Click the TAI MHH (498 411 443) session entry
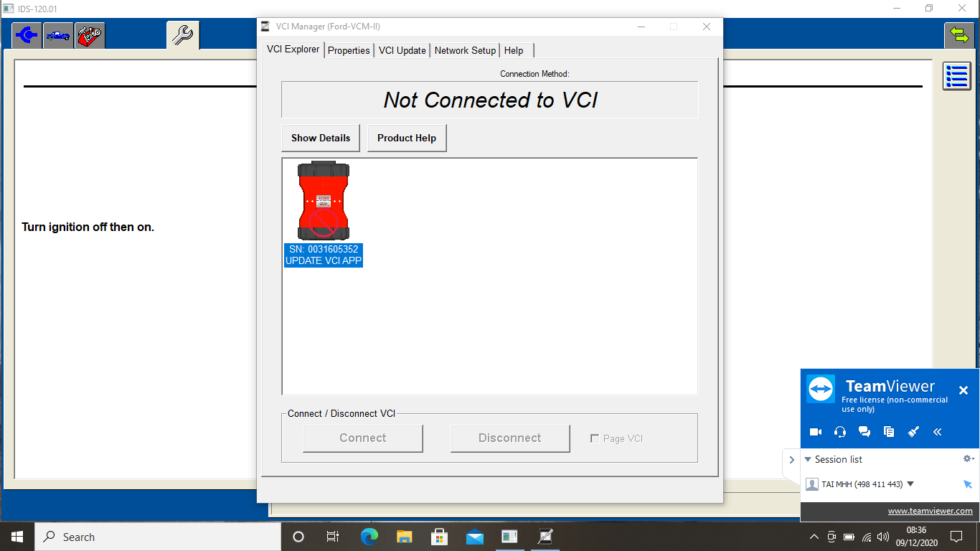This screenshot has height=551, width=980. (862, 484)
